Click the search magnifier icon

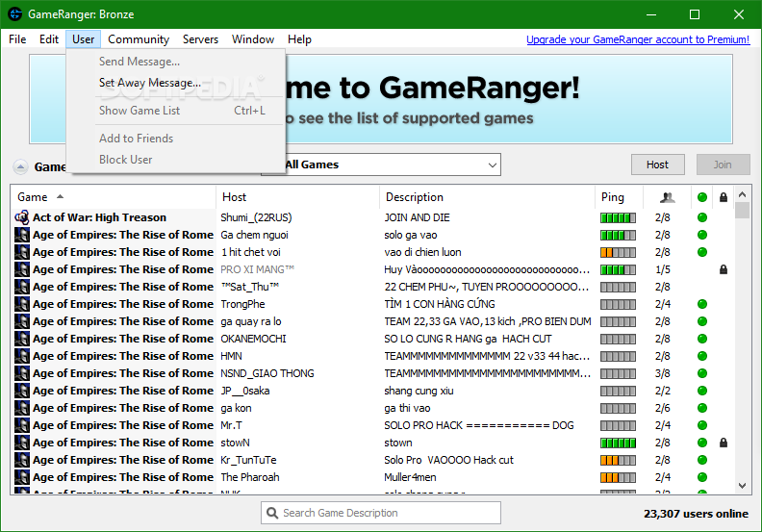(272, 513)
